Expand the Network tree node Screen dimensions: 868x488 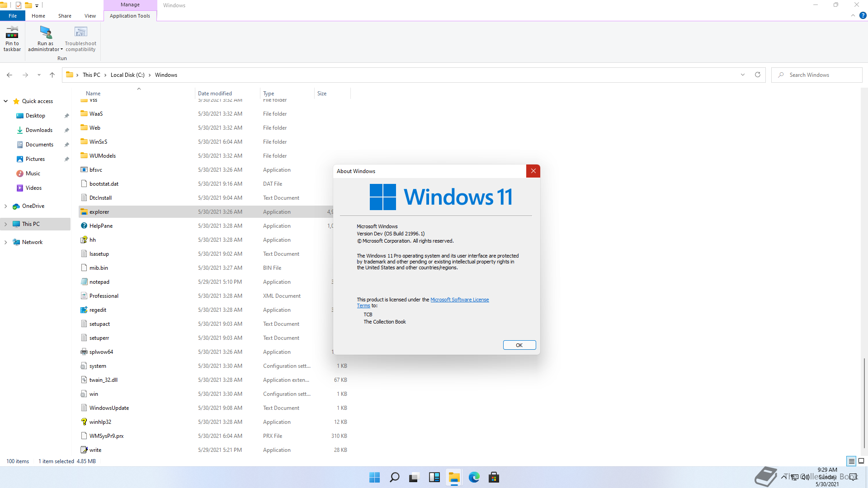click(x=6, y=242)
